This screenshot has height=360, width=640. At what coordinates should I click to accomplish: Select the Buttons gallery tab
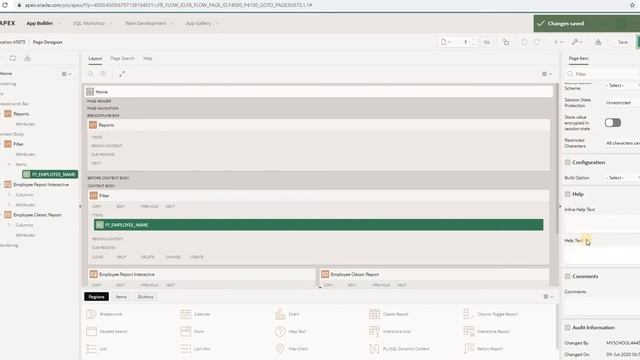click(x=146, y=297)
